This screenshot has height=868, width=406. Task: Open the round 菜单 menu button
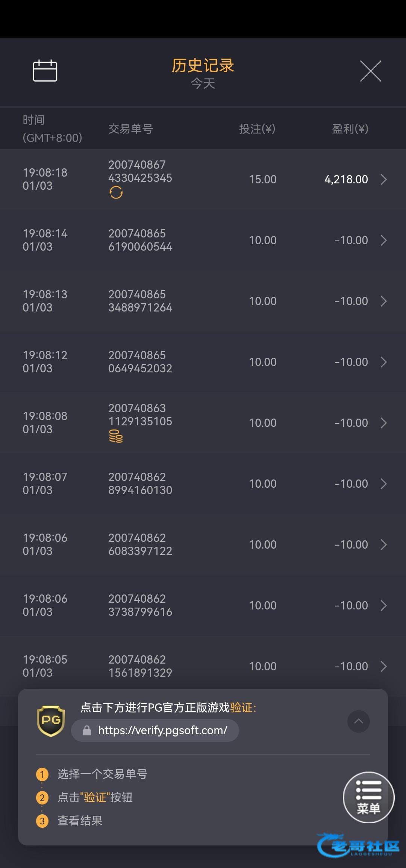click(x=368, y=797)
